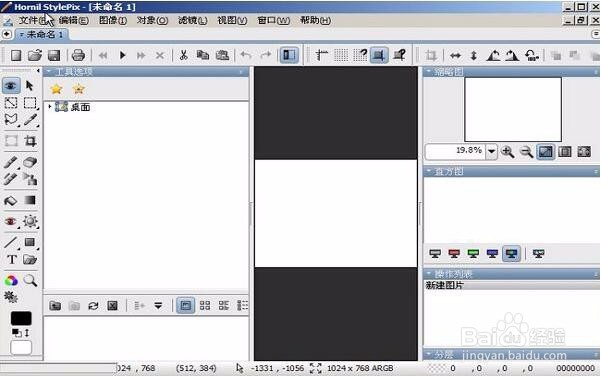Select the rectangular marquee tool
Image resolution: width=601 pixels, height=377 pixels.
pos(30,103)
